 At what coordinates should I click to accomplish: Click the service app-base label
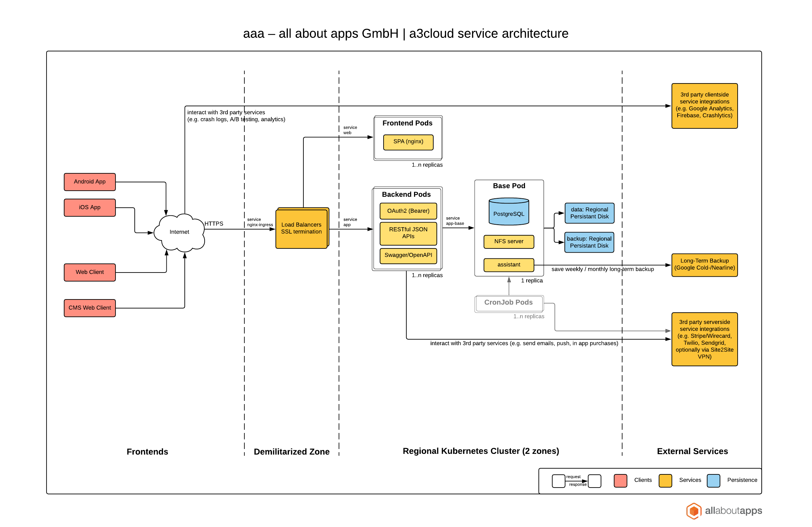[454, 220]
